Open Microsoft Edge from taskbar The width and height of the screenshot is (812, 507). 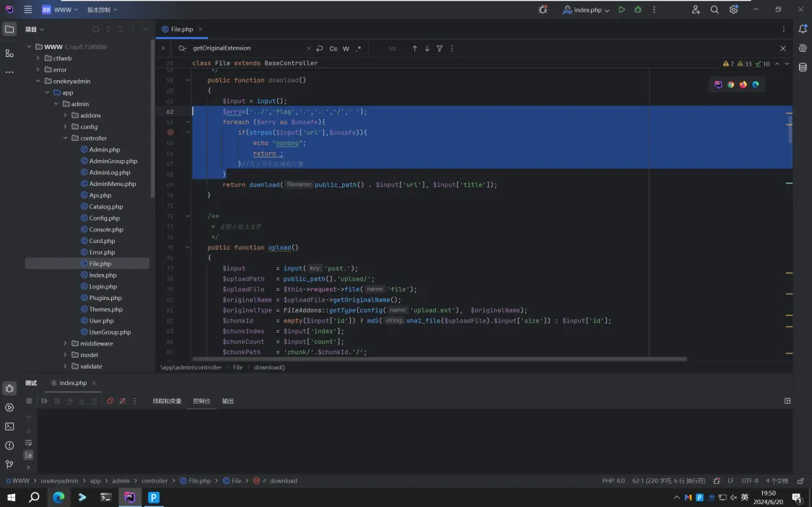point(58,497)
